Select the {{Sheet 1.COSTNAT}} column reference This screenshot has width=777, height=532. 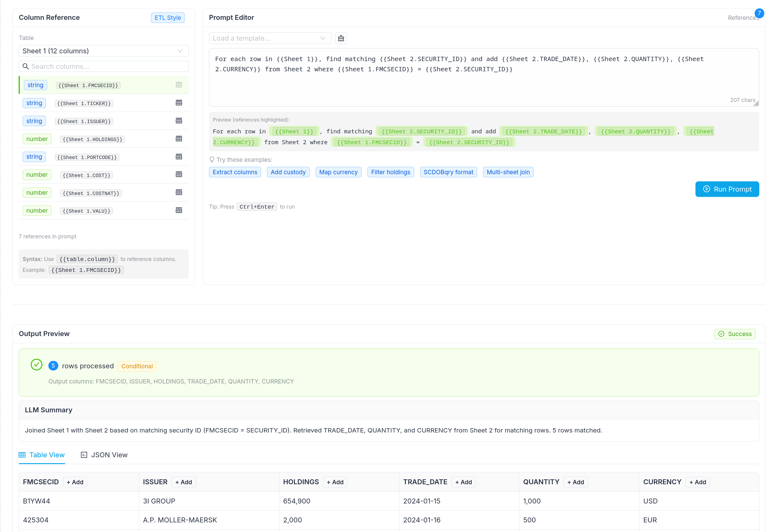pos(91,193)
